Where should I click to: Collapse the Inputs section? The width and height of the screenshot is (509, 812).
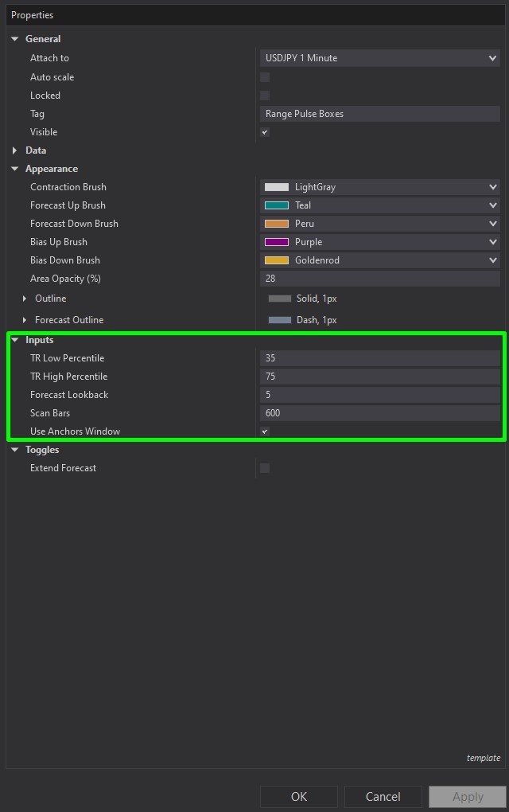[x=14, y=340]
